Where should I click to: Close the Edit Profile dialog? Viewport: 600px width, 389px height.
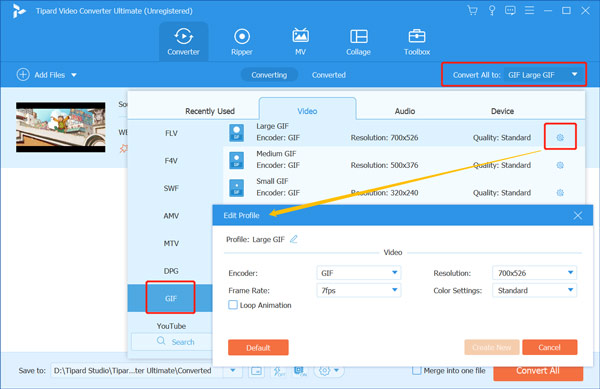pyautogui.click(x=578, y=215)
